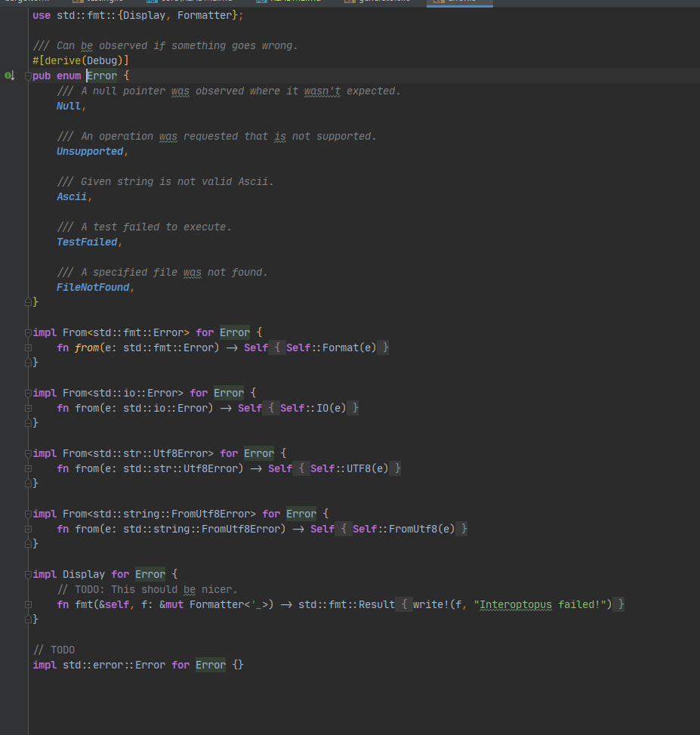Click the unfold plus icon beside the Utf8Error from function
This screenshot has width=700, height=735.
pyautogui.click(x=28, y=468)
